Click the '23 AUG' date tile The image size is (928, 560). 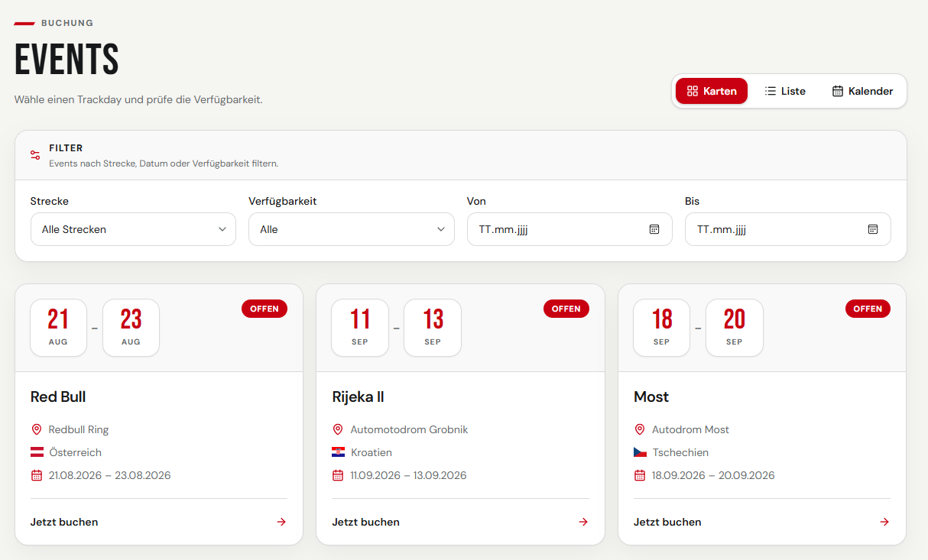pyautogui.click(x=131, y=328)
